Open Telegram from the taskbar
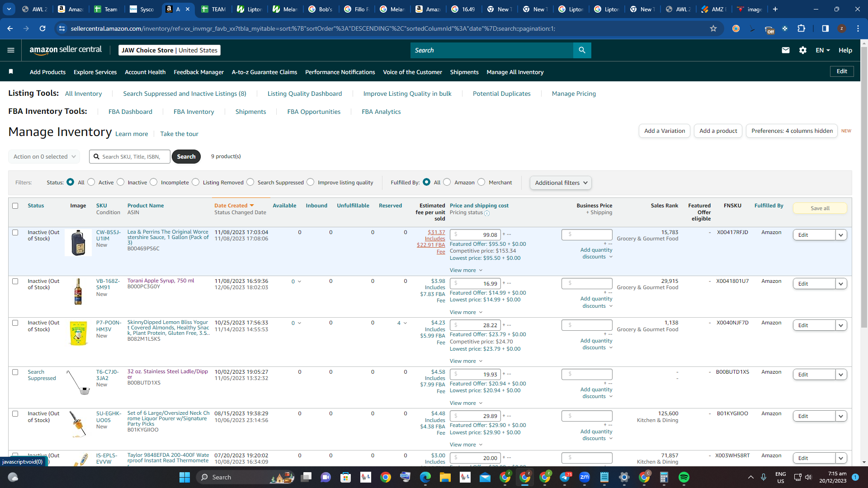Screen dimensions: 868x488 pos(565,477)
